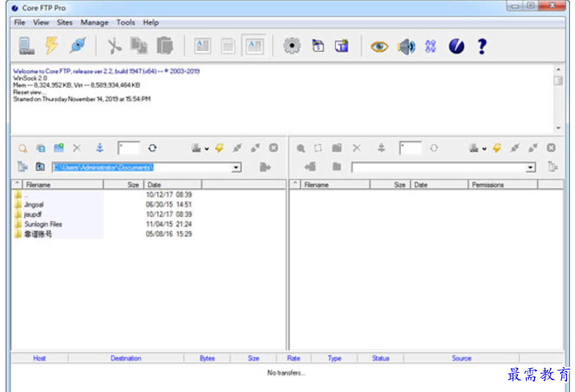Open the File menu

(x=19, y=22)
